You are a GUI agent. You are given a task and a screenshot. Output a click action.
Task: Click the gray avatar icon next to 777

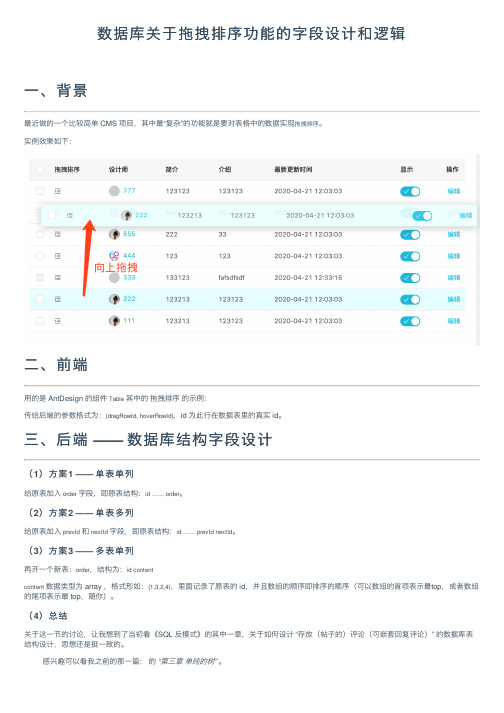coord(114,191)
